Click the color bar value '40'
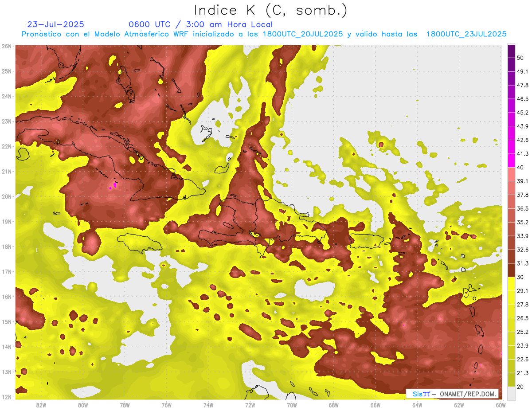Image resolution: width=532 pixels, height=411 pixels. [x=521, y=168]
